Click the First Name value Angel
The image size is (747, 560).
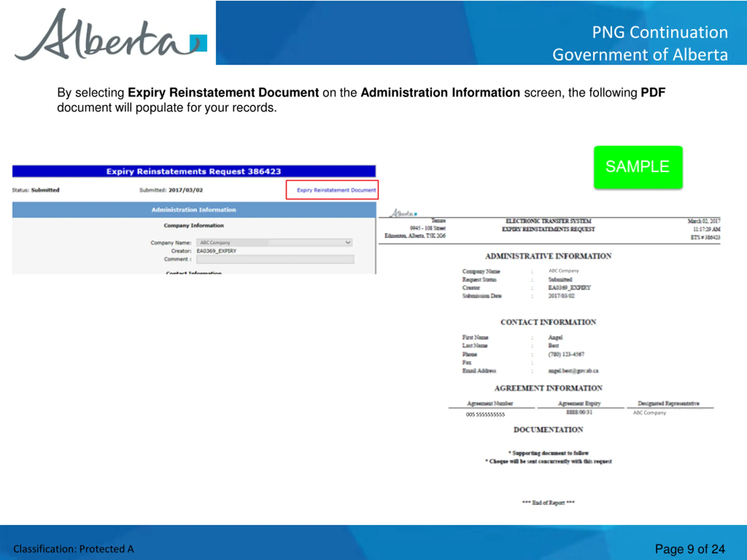pyautogui.click(x=555, y=337)
